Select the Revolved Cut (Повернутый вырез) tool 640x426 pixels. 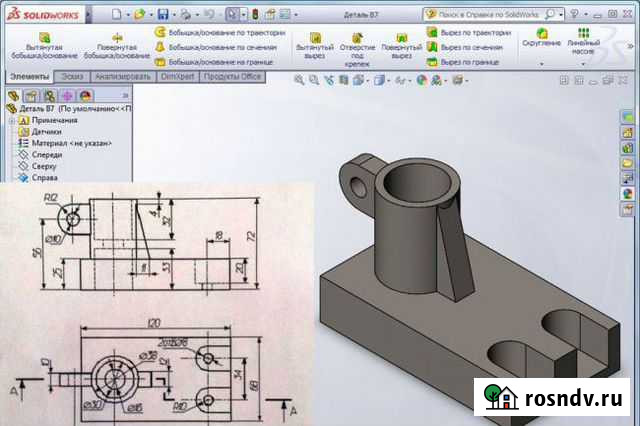401,46
